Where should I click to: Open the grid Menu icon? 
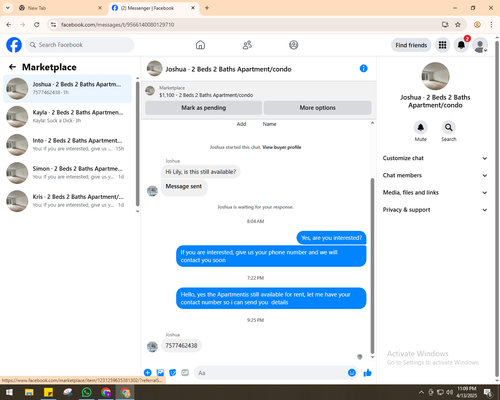pos(442,45)
